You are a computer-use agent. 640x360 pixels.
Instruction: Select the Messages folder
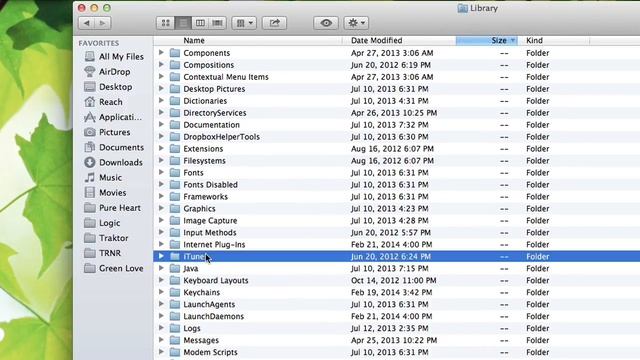201,340
